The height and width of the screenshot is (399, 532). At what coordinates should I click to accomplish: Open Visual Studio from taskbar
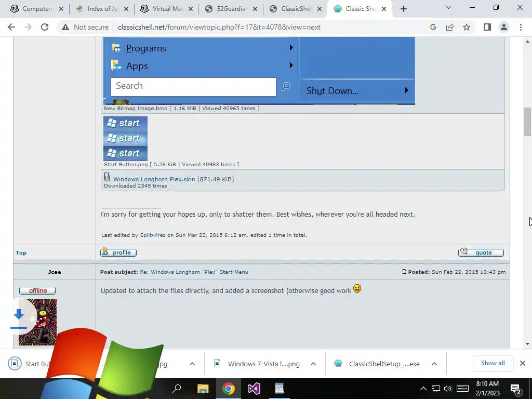pos(254,389)
